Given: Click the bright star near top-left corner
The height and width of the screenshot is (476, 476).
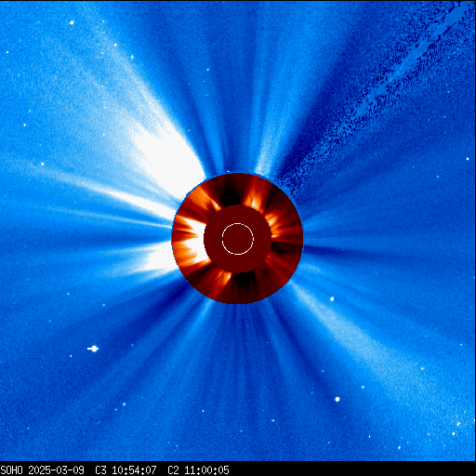Looking at the screenshot, I should [72, 22].
